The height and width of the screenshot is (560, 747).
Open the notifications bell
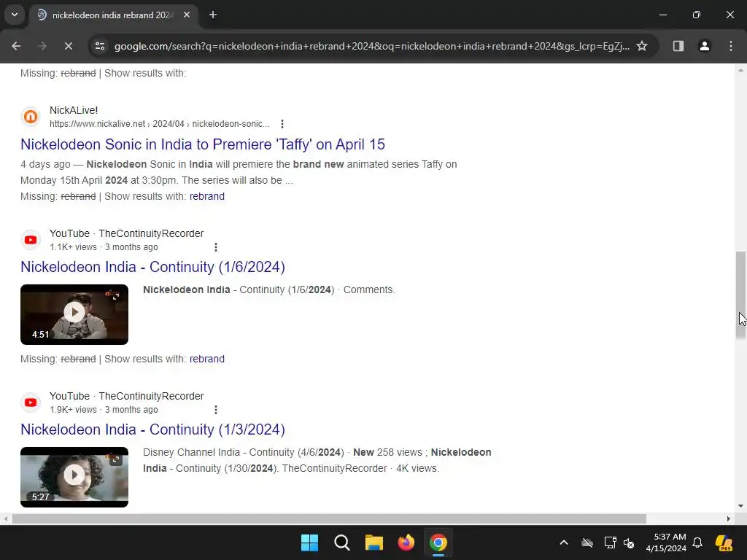tap(697, 542)
